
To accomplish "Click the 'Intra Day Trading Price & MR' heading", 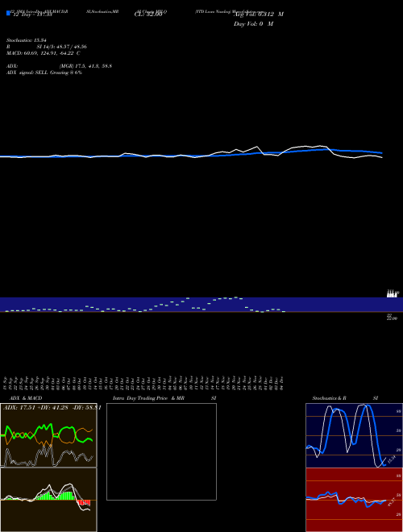I will pyautogui.click(x=148, y=398).
